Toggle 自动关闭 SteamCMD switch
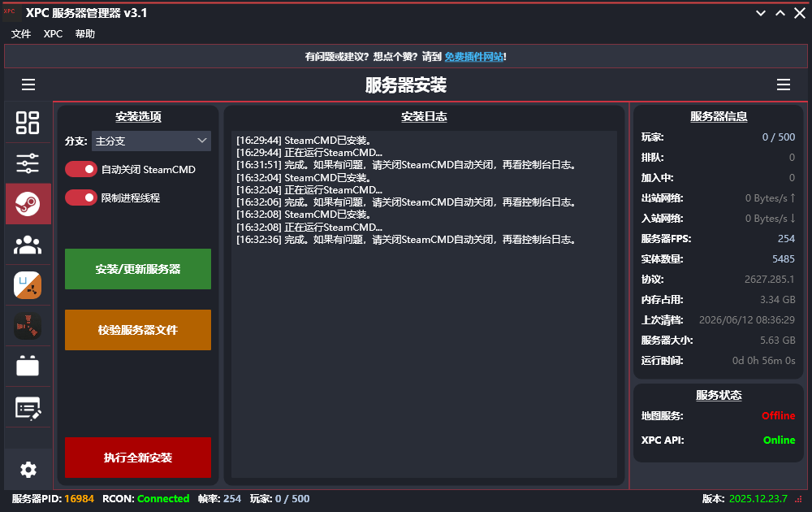This screenshot has width=812, height=512. (x=80, y=170)
